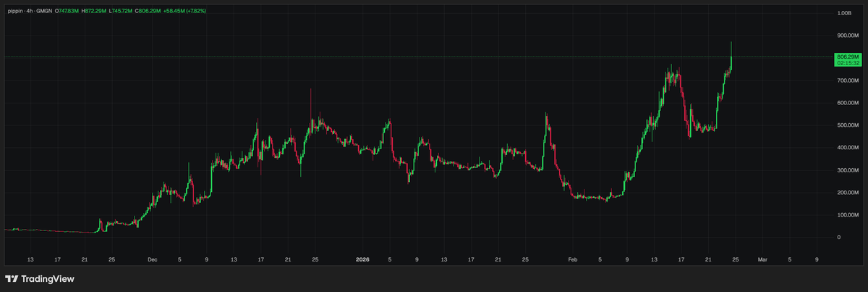Screen dimensions: 868x292
Task: Click the green 806.29M current price tag
Action: (847, 57)
